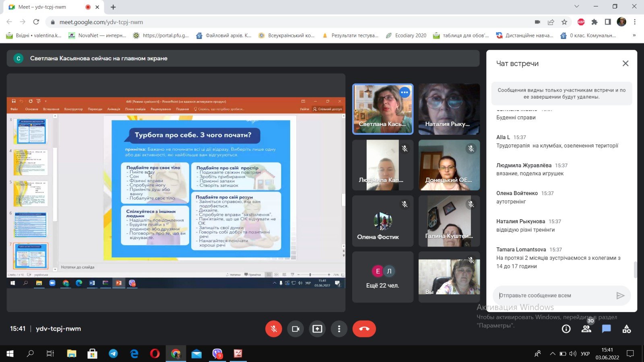Open Chrome profile avatar
Image resolution: width=644 pixels, height=362 pixels.
[x=621, y=22]
